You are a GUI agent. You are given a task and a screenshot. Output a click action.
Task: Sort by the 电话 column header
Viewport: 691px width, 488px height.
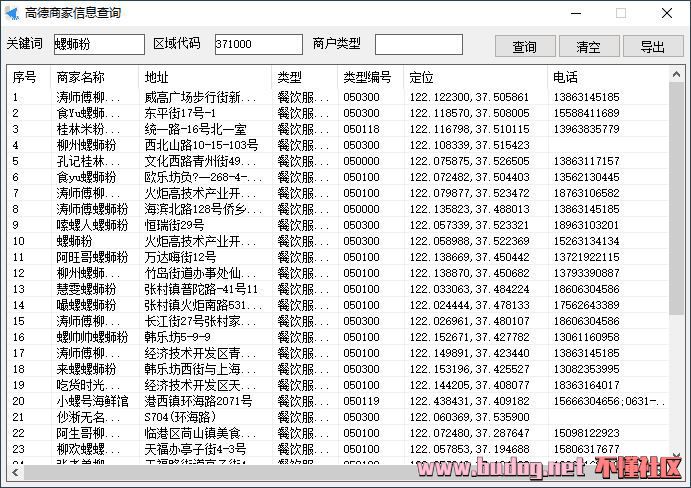[565, 77]
